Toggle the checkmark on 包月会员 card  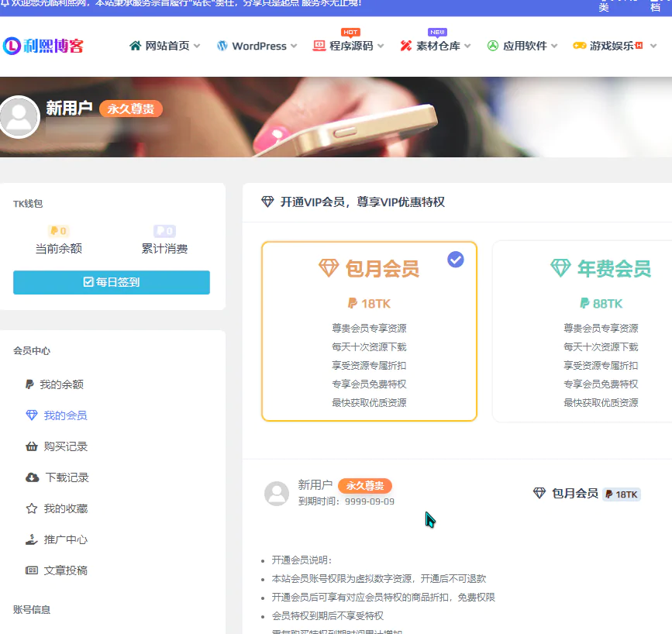point(456,260)
